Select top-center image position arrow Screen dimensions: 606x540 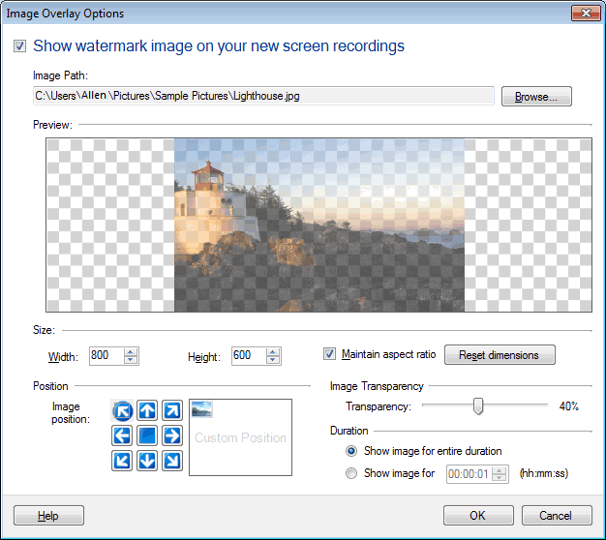click(147, 410)
